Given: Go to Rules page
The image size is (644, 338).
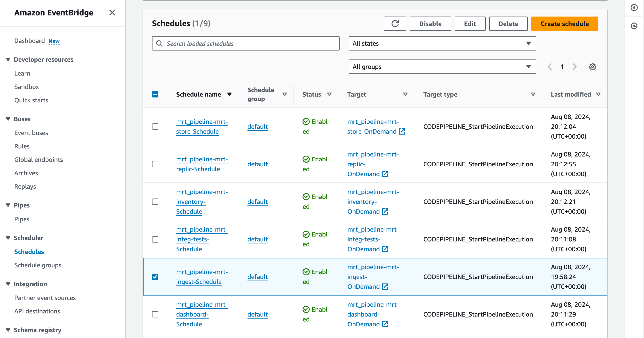Looking at the screenshot, I should (x=22, y=146).
